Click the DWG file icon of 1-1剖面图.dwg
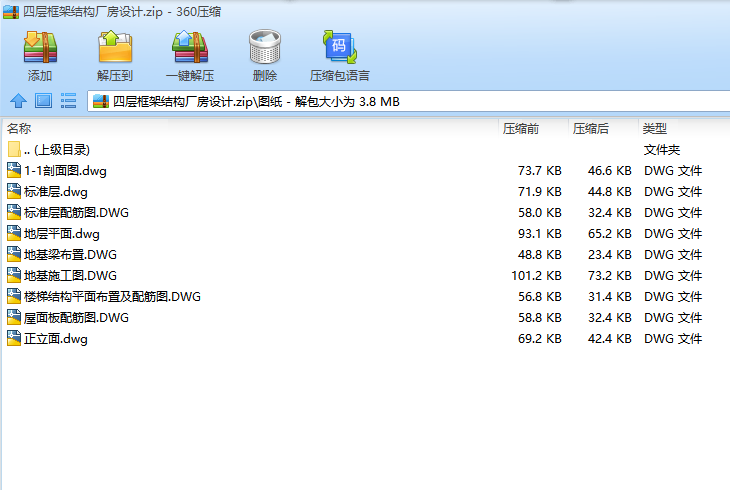730x490 pixels. [x=14, y=170]
